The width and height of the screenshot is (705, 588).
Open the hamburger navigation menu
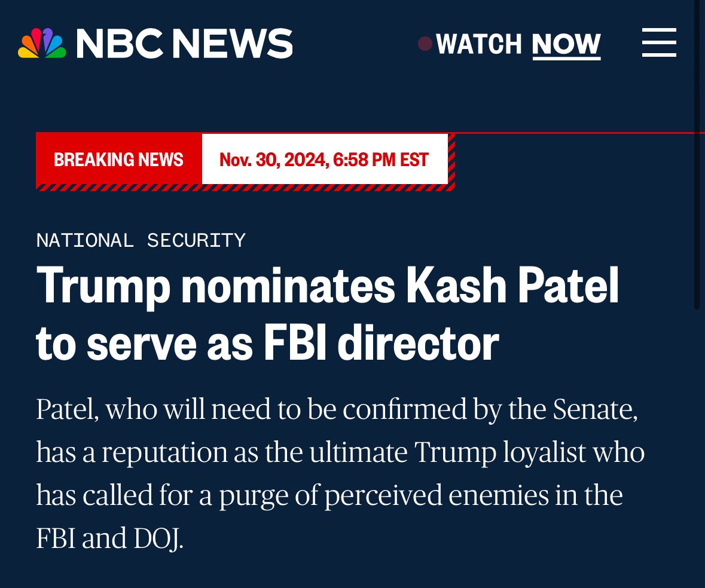659,44
